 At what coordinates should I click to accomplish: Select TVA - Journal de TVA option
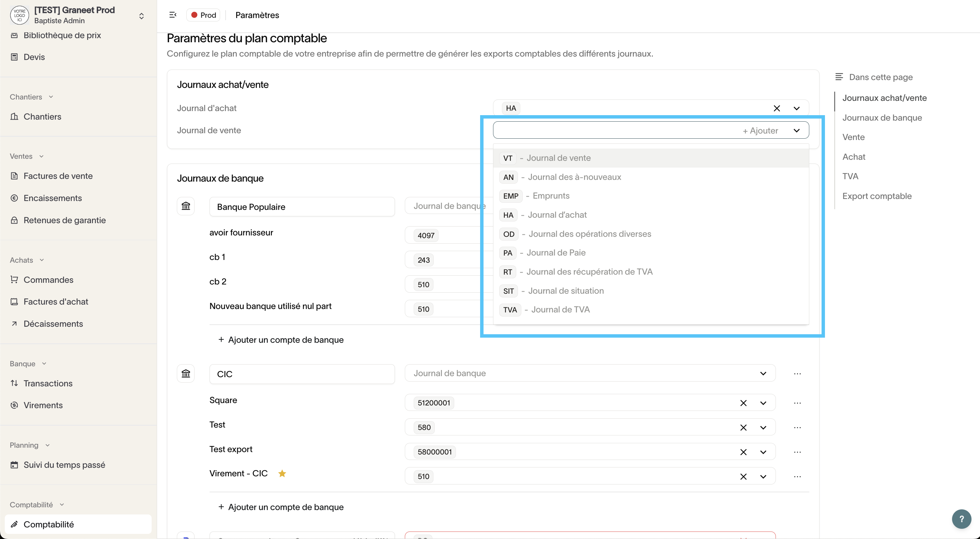pos(560,310)
